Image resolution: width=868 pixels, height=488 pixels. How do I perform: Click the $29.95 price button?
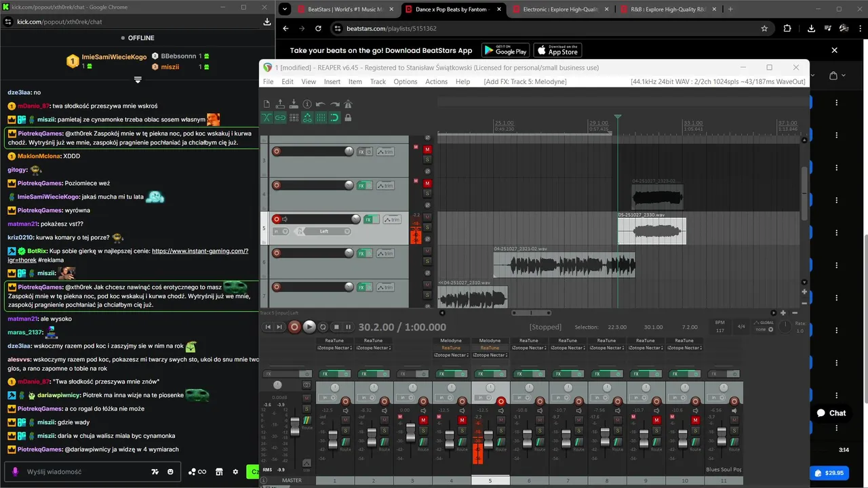(x=829, y=473)
